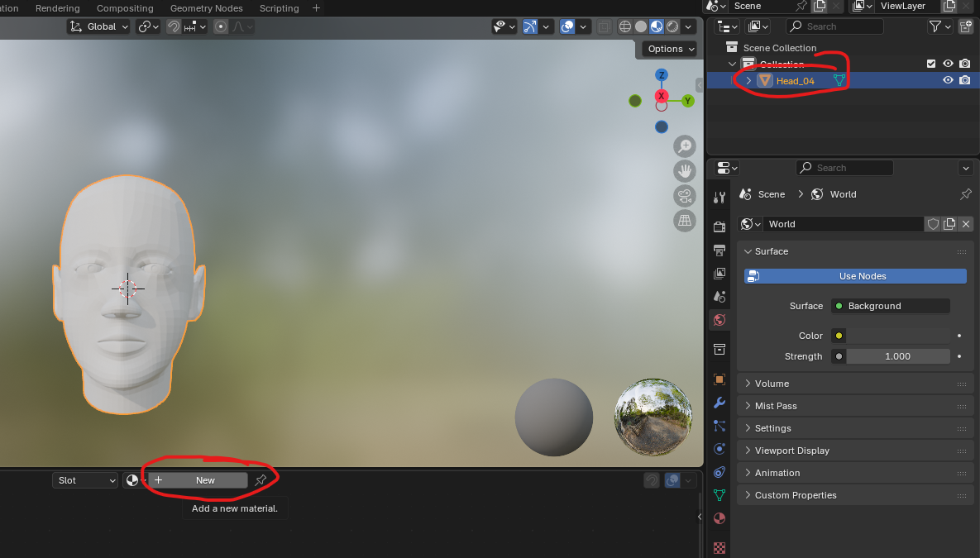Switch to solid shading
980x558 pixels.
(x=641, y=27)
